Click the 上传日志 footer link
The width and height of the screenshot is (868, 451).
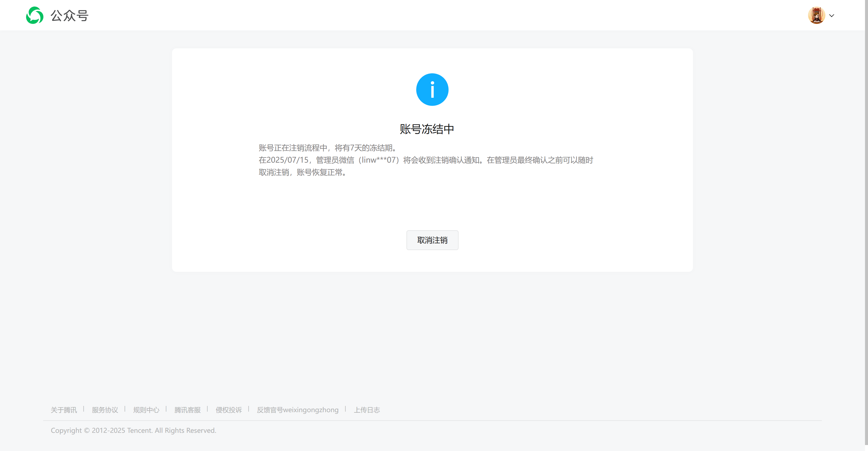click(367, 410)
